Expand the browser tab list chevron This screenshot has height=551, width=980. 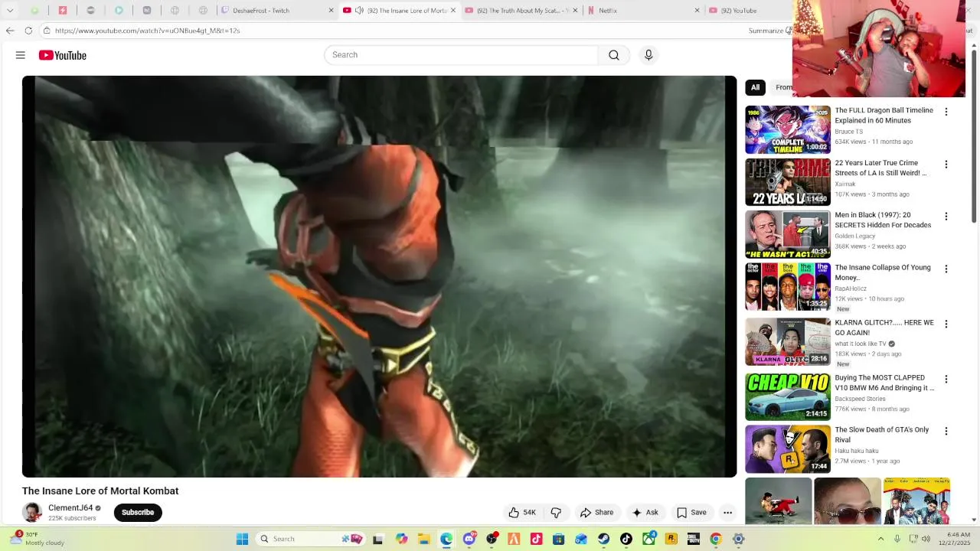10,11
